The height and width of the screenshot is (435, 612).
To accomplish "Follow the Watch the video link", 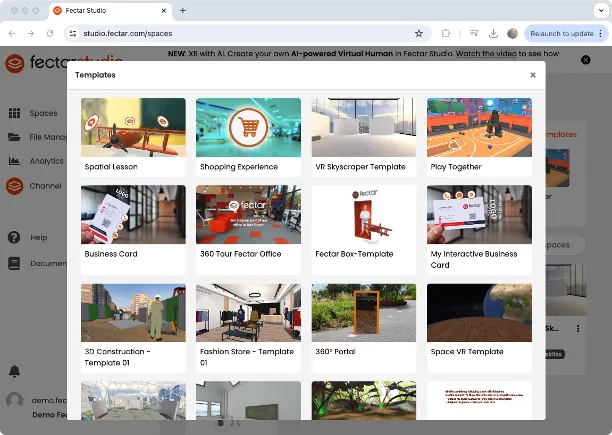I will click(x=486, y=53).
